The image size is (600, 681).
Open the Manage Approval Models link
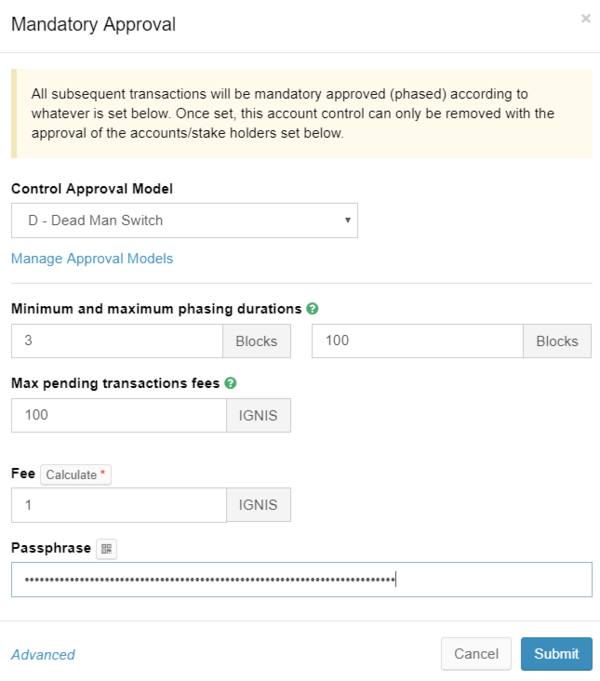tap(92, 258)
